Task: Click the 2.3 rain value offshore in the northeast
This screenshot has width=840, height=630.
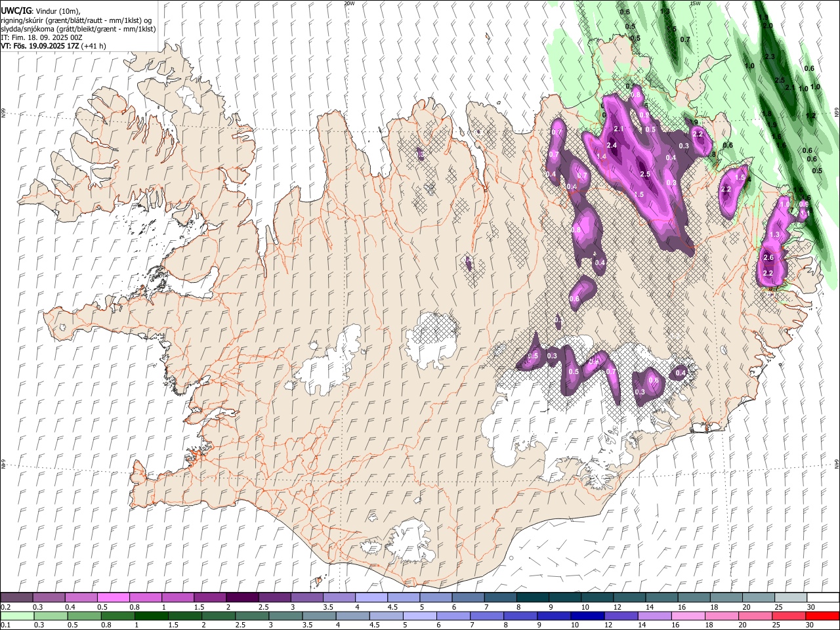Action: point(770,57)
